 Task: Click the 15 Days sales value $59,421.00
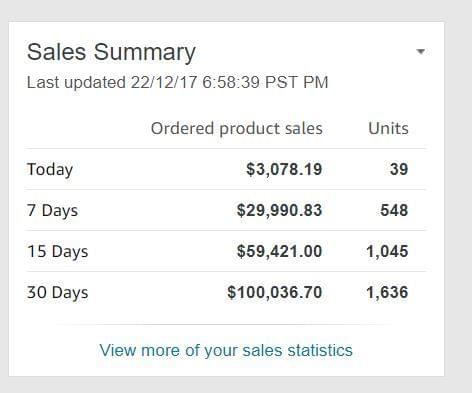pyautogui.click(x=279, y=251)
